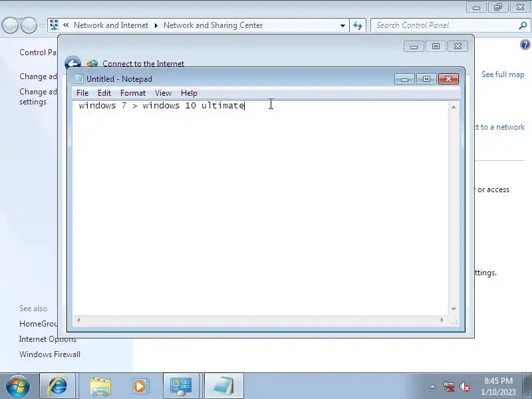Viewport: 532px width, 399px height.
Task: Open the File menu in Notepad
Action: click(x=82, y=93)
